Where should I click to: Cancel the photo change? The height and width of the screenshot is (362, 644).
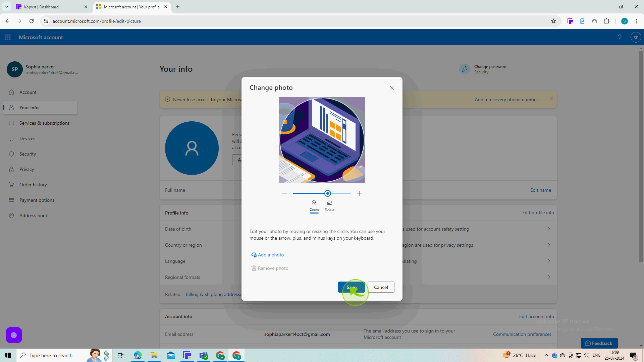[x=381, y=287]
